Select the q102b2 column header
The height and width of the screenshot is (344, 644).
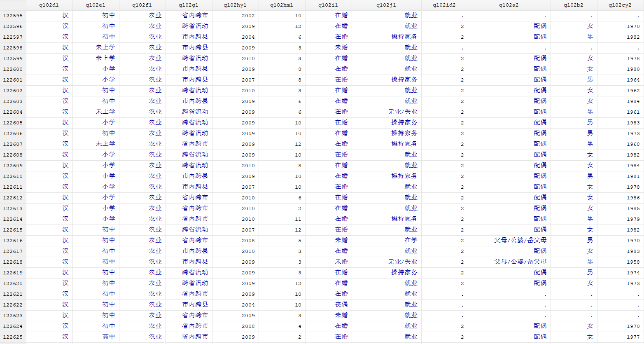click(x=574, y=5)
